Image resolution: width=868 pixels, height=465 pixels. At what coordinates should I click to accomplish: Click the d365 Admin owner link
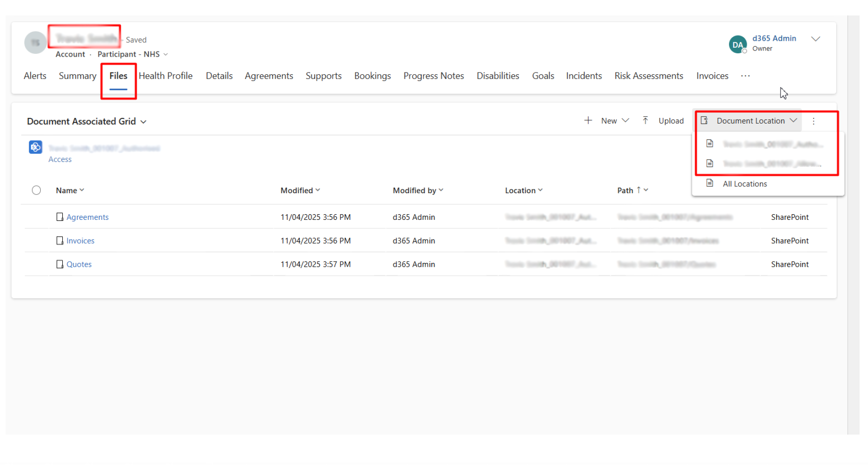(774, 38)
